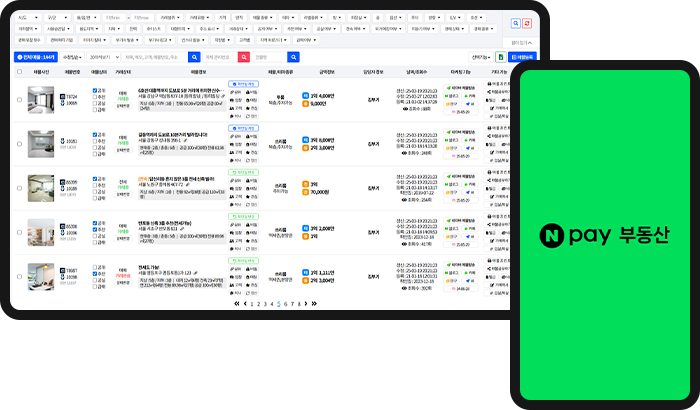
Task: Go to first page using double-arrow icon
Action: click(237, 303)
